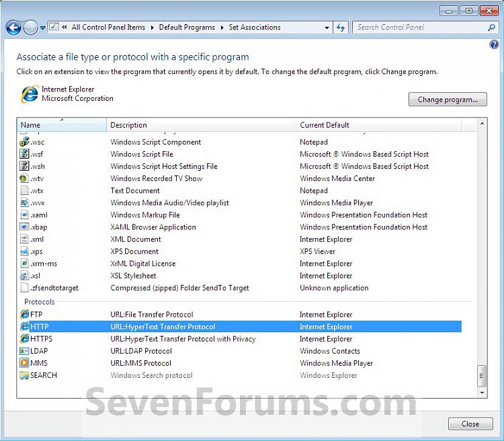Click 'URL:File Transfer Protocol' description
504x441 pixels.
click(x=152, y=314)
